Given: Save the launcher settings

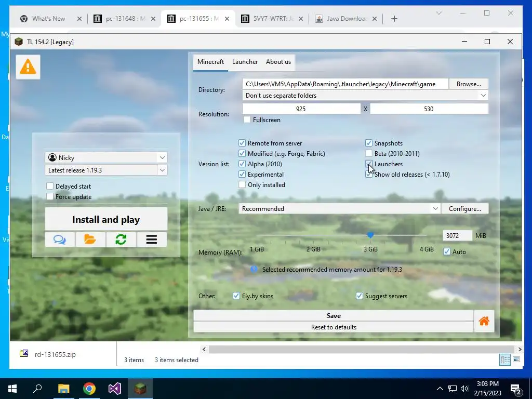Looking at the screenshot, I should point(334,315).
